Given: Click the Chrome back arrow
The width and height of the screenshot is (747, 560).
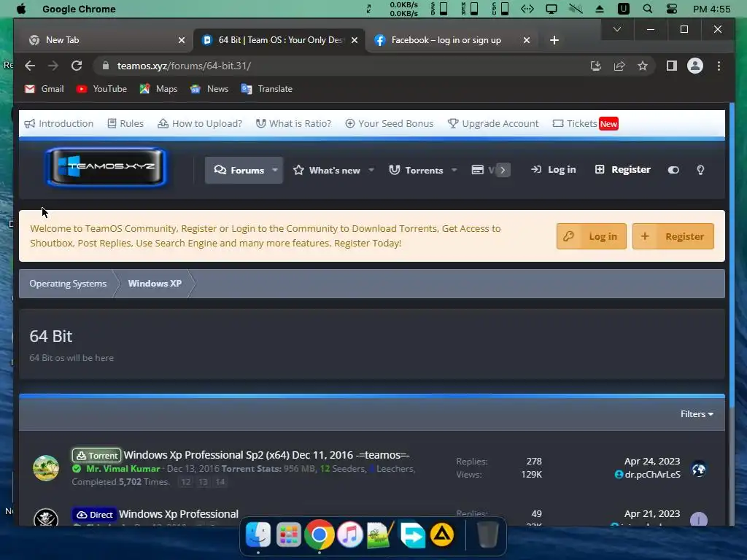Looking at the screenshot, I should coord(30,66).
